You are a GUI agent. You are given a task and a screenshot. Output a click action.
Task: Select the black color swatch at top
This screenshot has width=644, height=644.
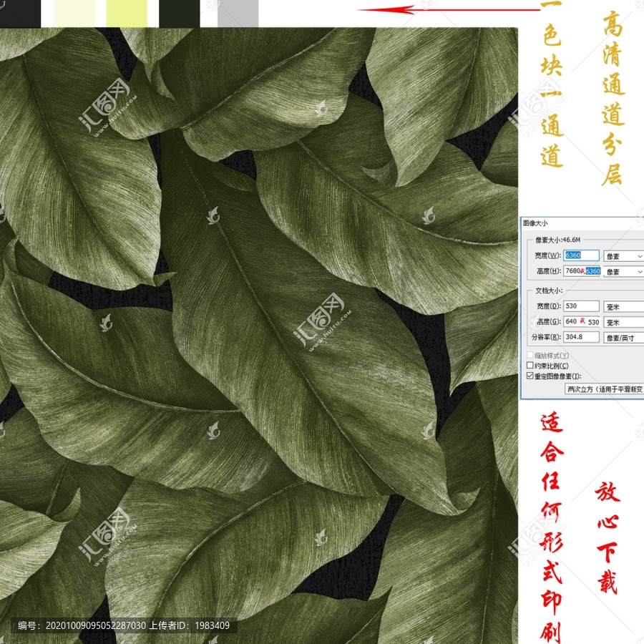(20, 13)
